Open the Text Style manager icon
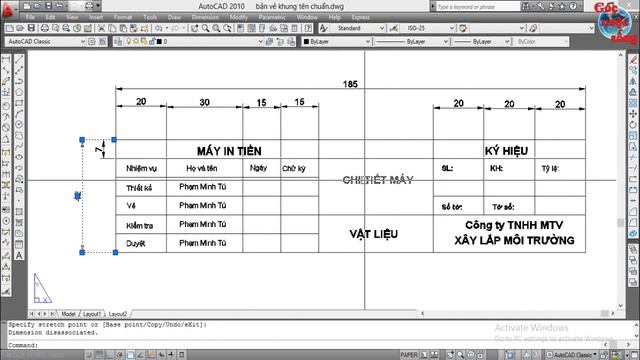The width and height of the screenshot is (640, 360). [323, 28]
